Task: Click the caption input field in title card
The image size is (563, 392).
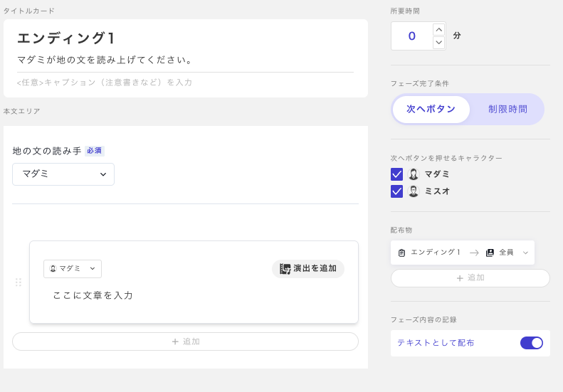Action: click(x=185, y=83)
